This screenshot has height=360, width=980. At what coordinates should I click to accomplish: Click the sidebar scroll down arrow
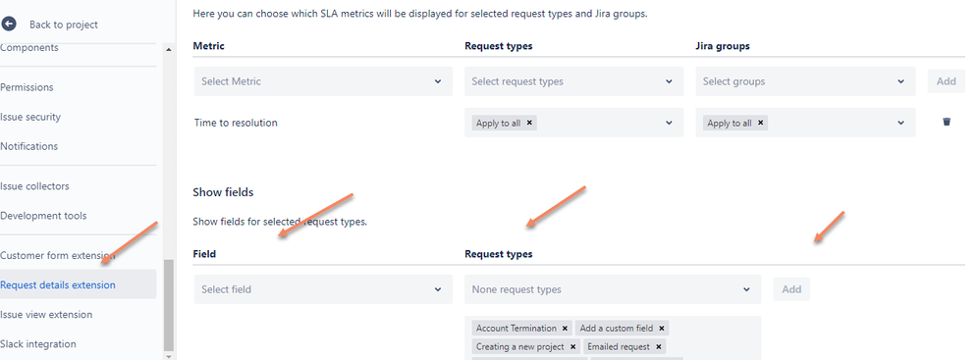169,356
